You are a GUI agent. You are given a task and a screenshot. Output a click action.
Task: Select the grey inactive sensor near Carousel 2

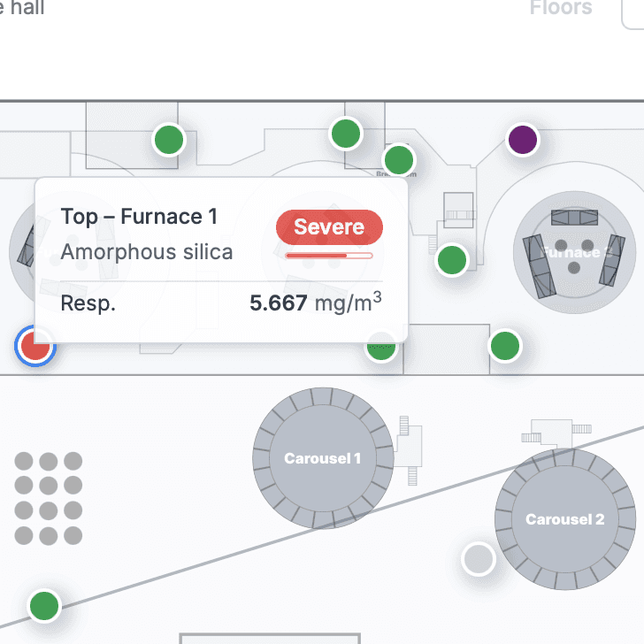coord(479,559)
